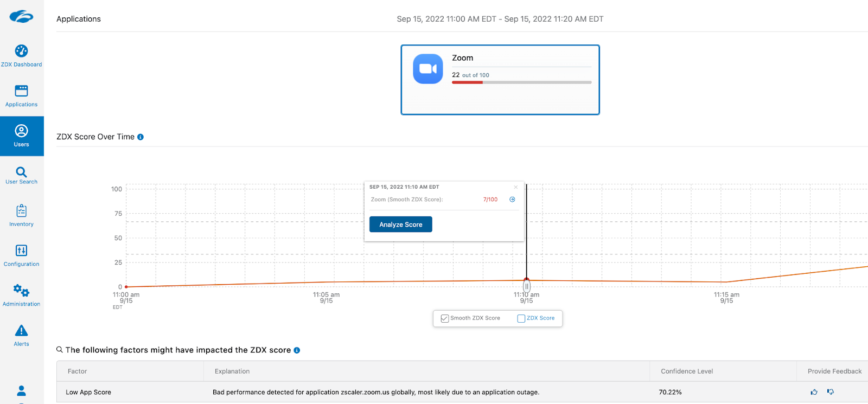Open the ZDX Dashboard
The width and height of the screenshot is (868, 404).
coord(21,56)
